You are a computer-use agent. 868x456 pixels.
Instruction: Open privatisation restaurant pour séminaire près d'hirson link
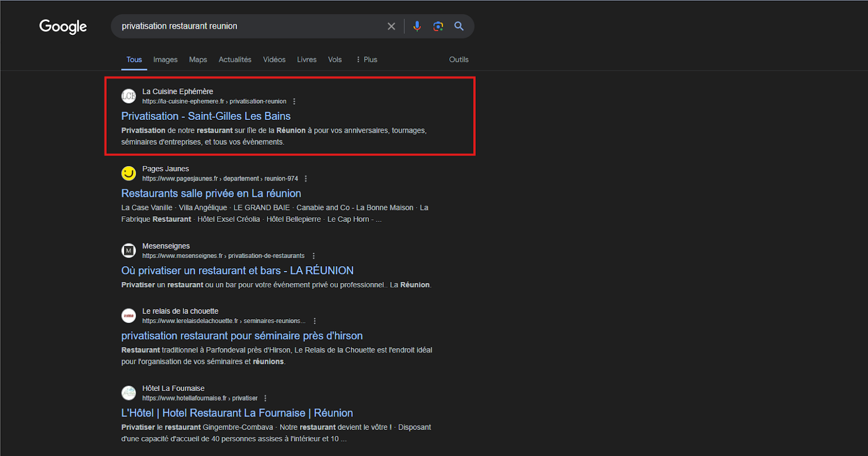(242, 336)
